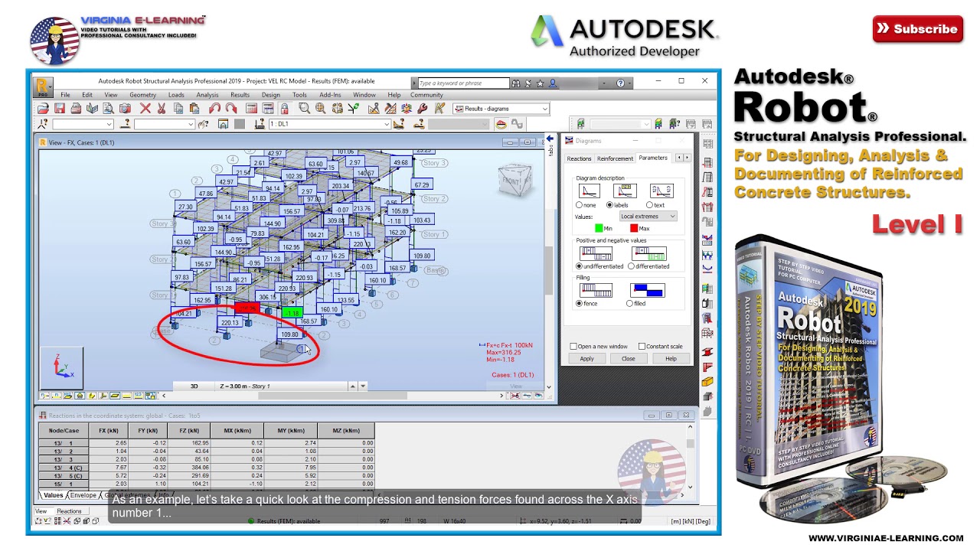Click the red Max color swatch
Viewport: 980px width, 551px height.
coord(634,228)
